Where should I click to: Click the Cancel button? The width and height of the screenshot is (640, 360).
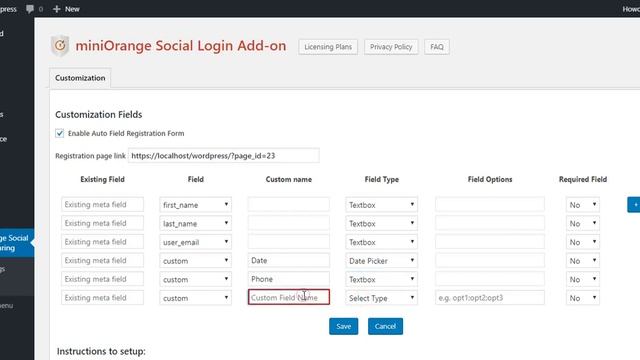point(385,326)
